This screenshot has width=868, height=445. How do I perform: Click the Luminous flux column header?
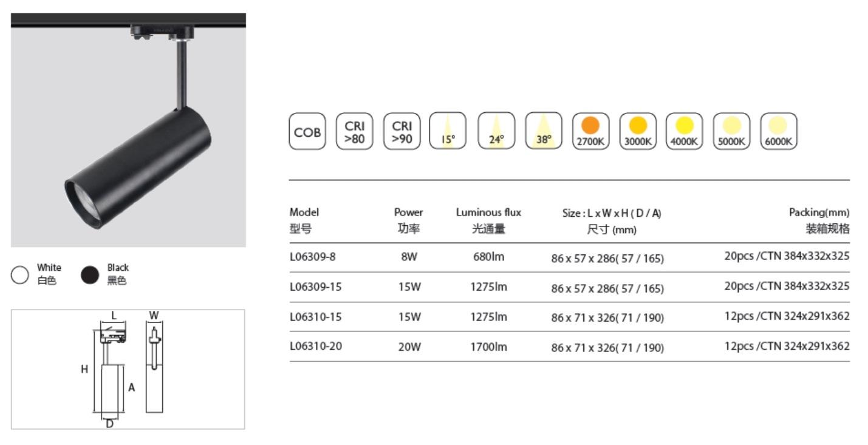pos(488,212)
